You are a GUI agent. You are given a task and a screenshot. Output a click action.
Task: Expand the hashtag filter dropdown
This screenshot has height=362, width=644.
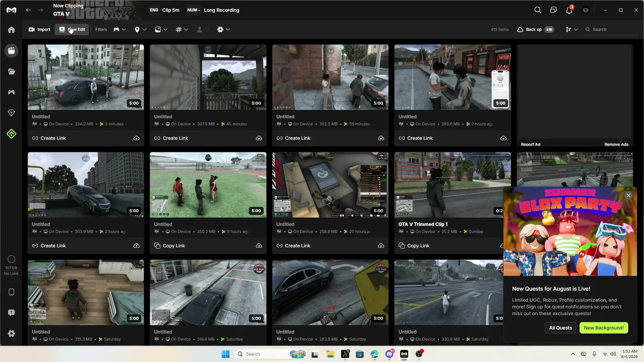(x=182, y=30)
